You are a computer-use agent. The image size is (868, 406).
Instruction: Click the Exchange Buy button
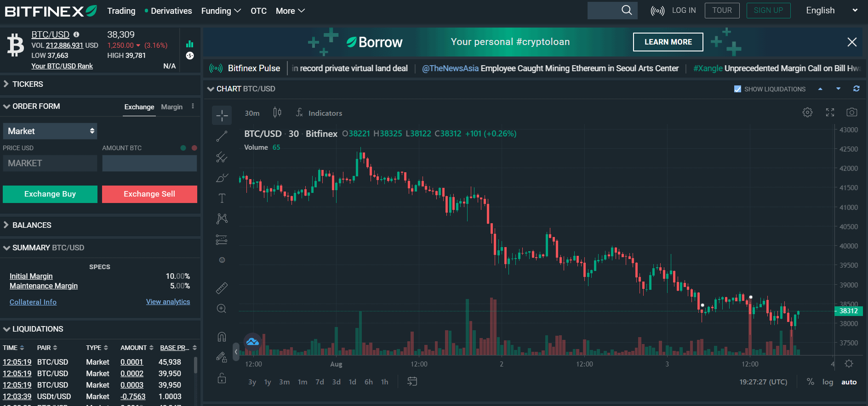coord(50,194)
